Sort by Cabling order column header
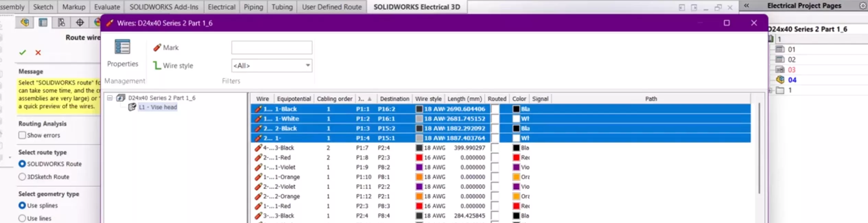Screen dimensions: 868x223 coord(335,99)
